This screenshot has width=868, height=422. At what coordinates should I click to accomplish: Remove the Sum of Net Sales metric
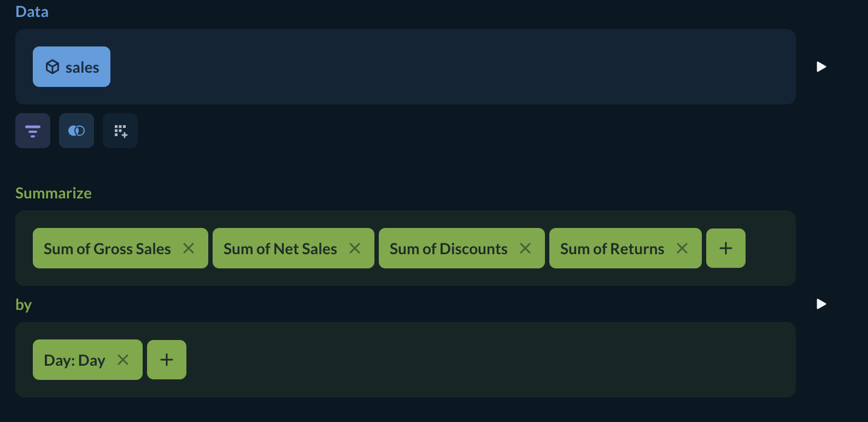coord(355,248)
